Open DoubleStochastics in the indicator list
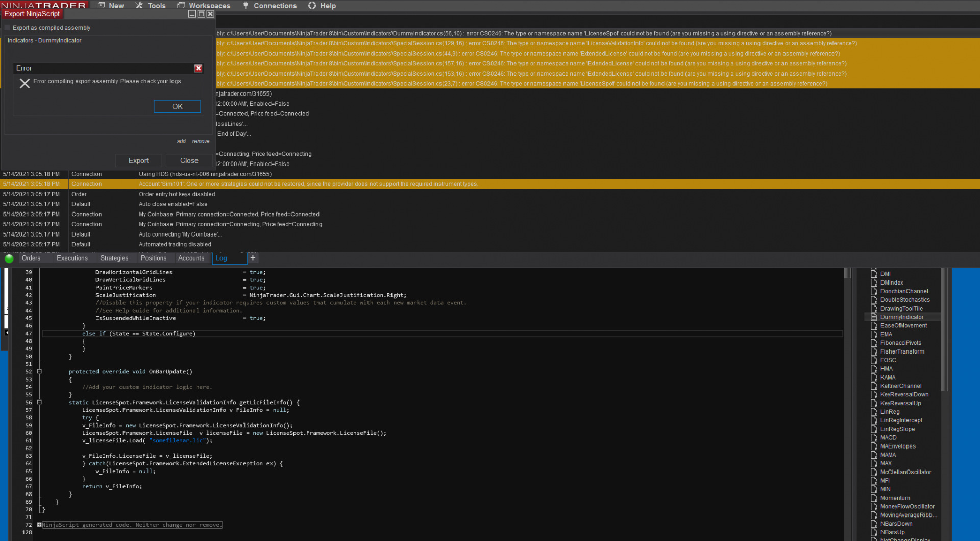 point(905,300)
